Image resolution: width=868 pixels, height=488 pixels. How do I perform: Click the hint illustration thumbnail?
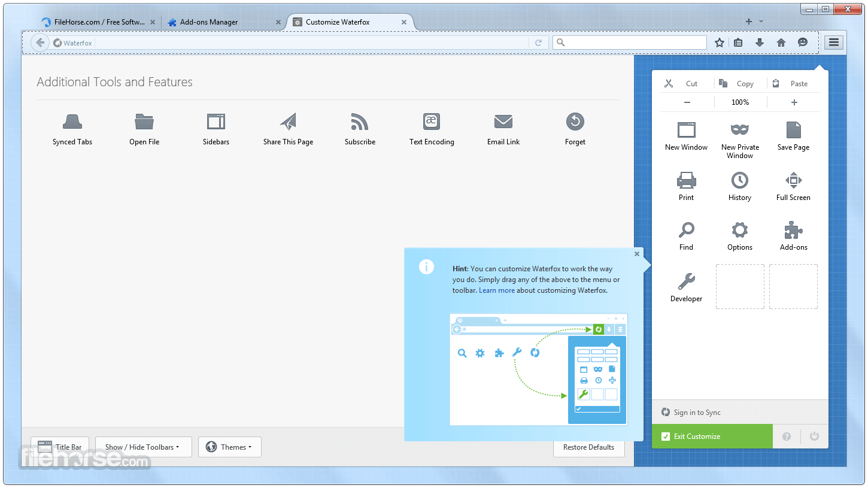coord(538,369)
